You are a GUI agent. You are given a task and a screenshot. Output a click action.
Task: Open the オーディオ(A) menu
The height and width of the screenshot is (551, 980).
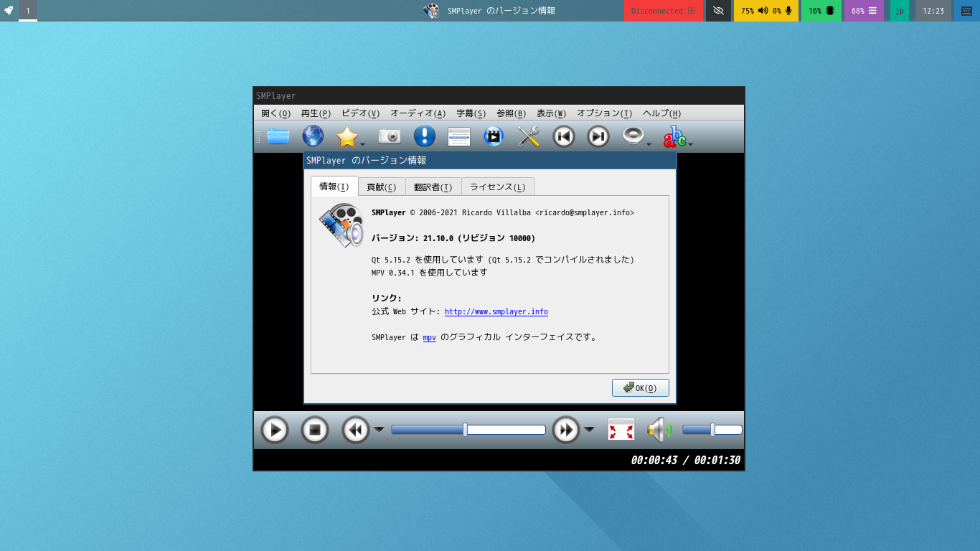[418, 113]
